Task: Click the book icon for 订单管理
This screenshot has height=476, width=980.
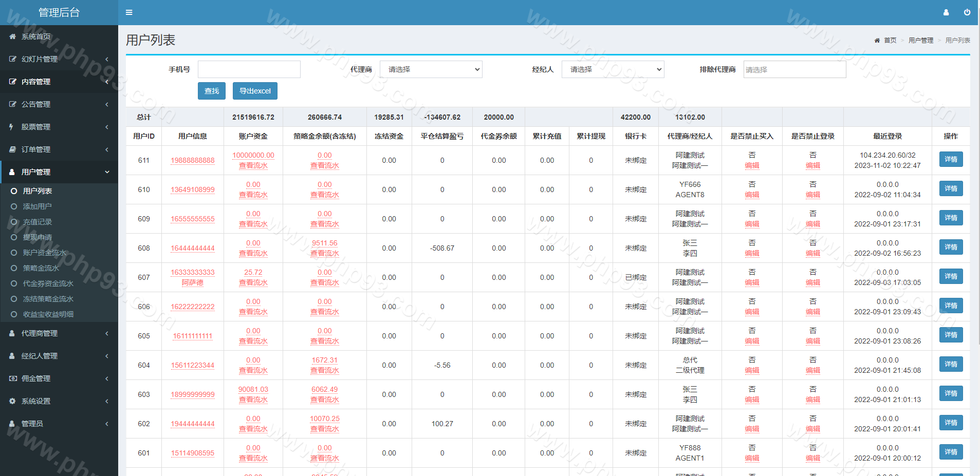Action: point(12,149)
